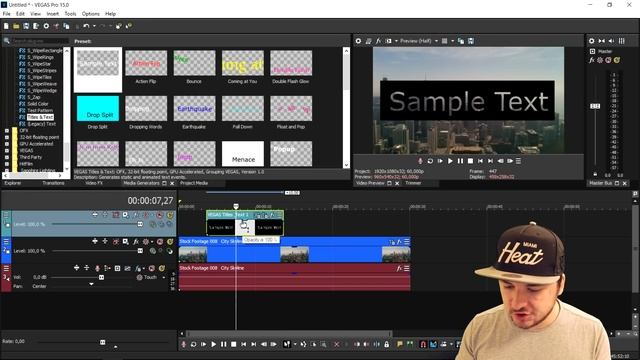The height and width of the screenshot is (360, 640).
Task: Open project properties gear in the main toolbar
Action: [46, 26]
